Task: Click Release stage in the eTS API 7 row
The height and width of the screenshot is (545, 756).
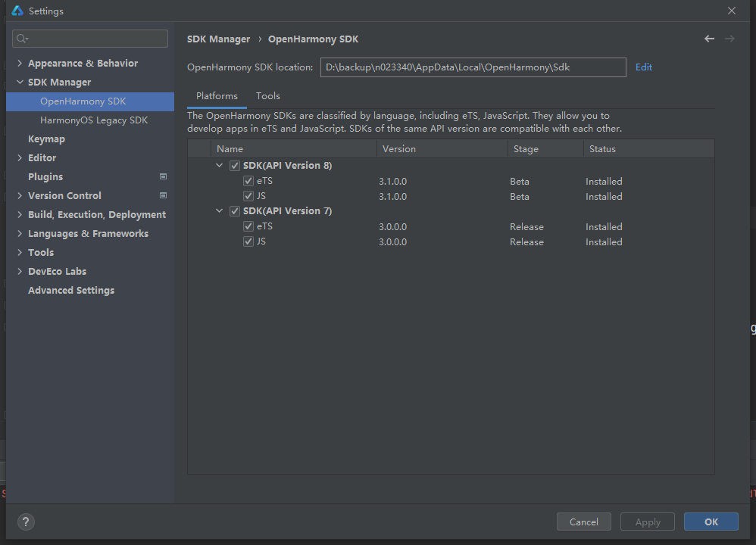Action: click(526, 227)
